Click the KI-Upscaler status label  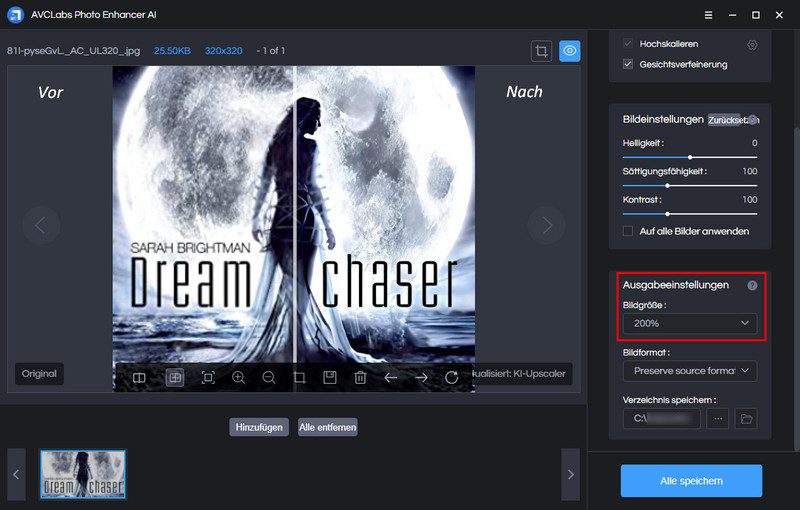[x=523, y=374]
